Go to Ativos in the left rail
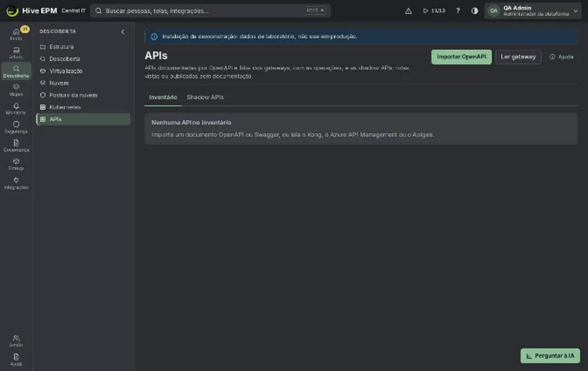 [16, 53]
